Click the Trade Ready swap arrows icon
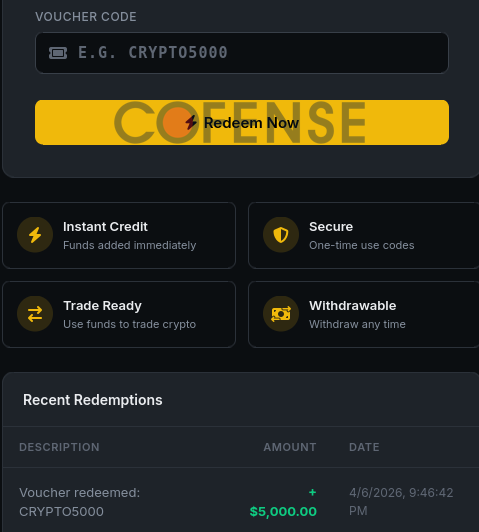479x532 pixels. click(35, 314)
